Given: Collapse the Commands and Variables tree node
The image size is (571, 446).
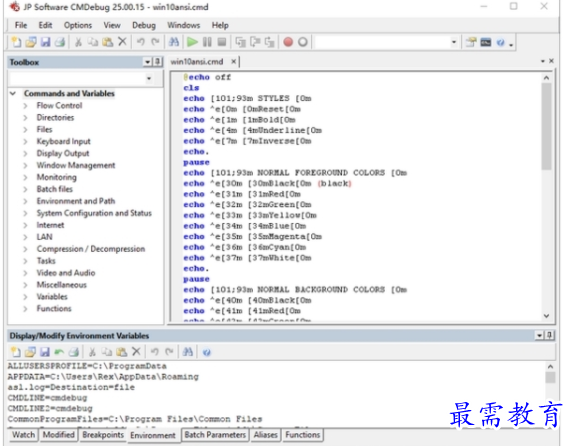Looking at the screenshot, I should pos(13,94).
